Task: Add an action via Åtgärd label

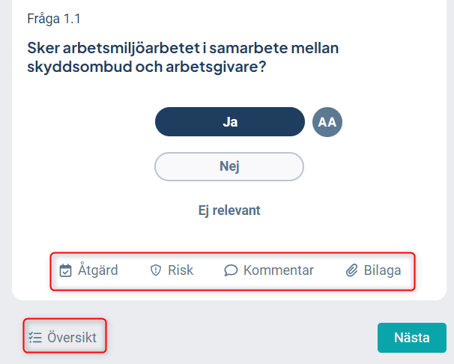Action: (x=98, y=270)
